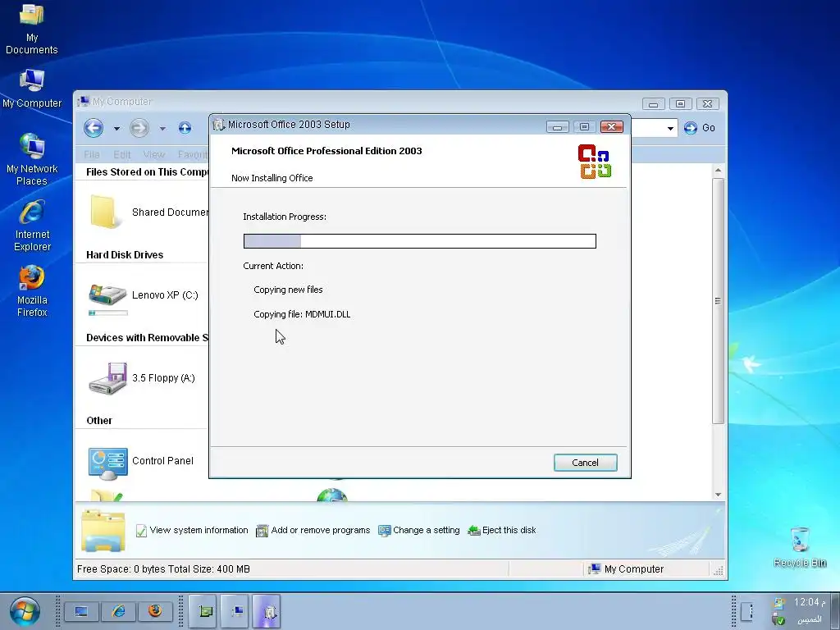Screen dimensions: 840x630
Task: Click the Microsoft Office logo in setup
Action: coord(595,162)
